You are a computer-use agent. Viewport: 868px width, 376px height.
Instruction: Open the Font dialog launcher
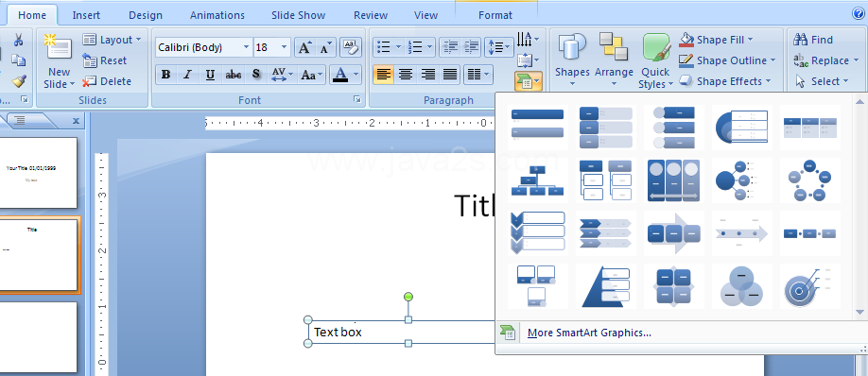[357, 99]
